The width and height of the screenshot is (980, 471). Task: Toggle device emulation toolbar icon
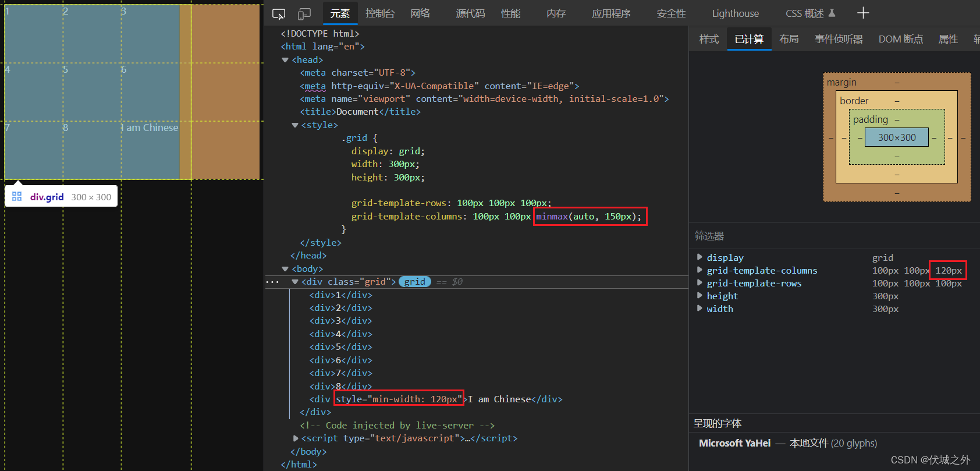pyautogui.click(x=304, y=13)
